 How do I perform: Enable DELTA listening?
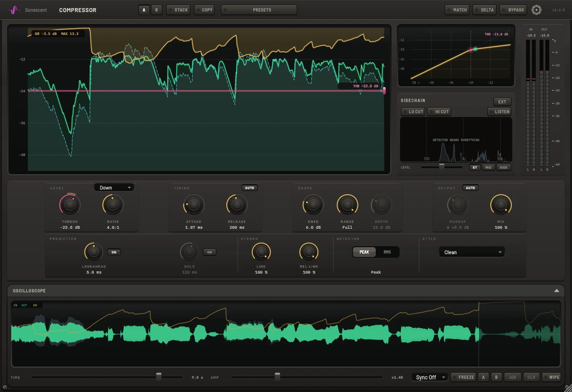484,10
